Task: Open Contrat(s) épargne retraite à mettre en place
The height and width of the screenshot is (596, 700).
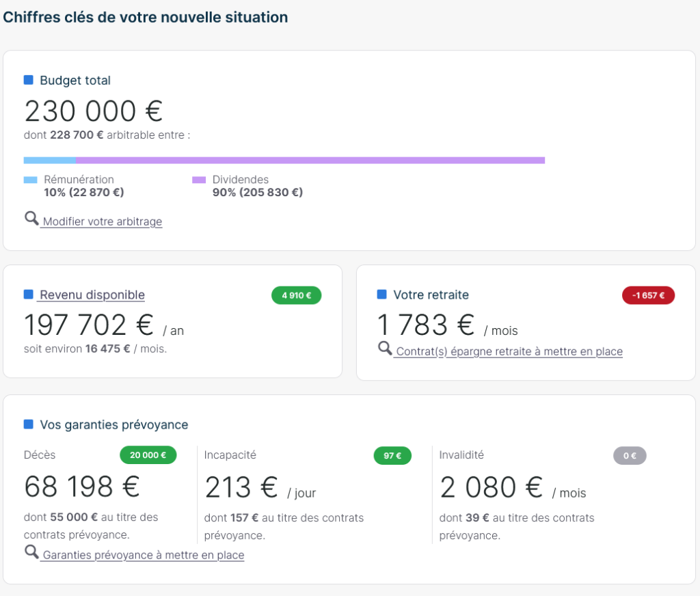Action: pos(509,351)
